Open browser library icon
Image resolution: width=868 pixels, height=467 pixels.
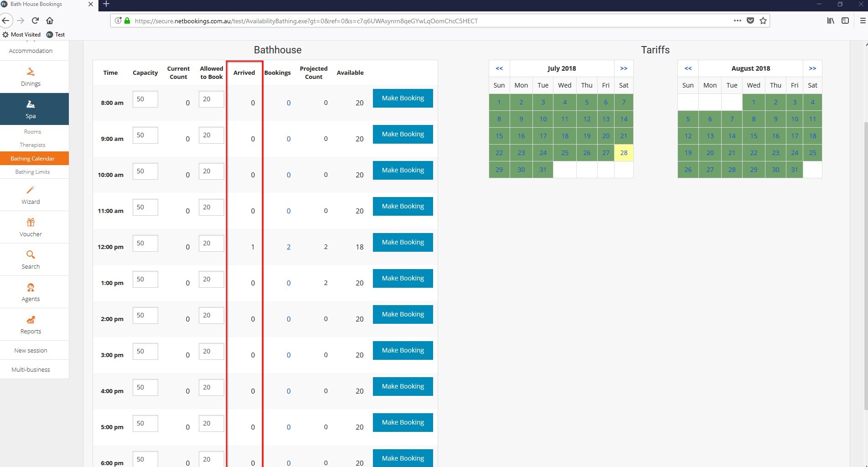831,21
